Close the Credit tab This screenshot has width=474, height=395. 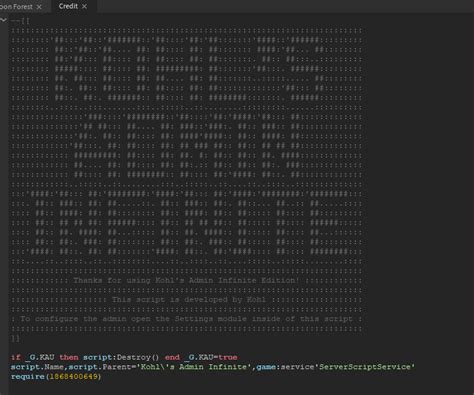pyautogui.click(x=85, y=6)
